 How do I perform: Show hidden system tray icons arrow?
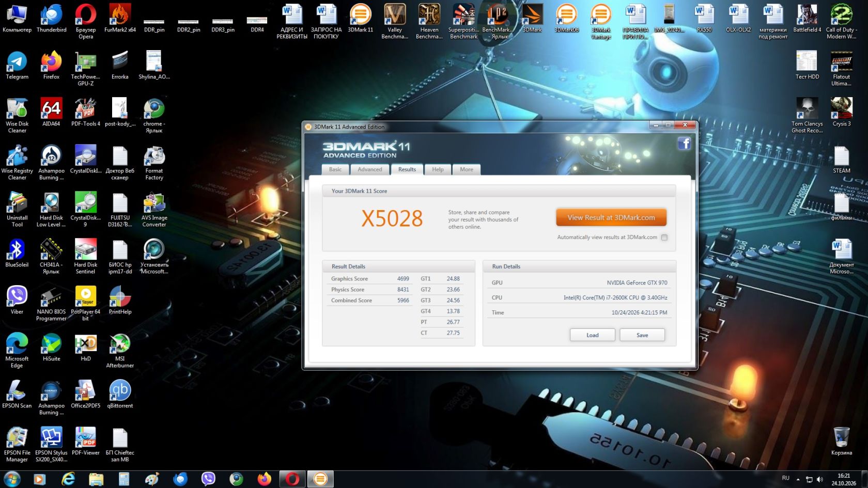coord(798,479)
